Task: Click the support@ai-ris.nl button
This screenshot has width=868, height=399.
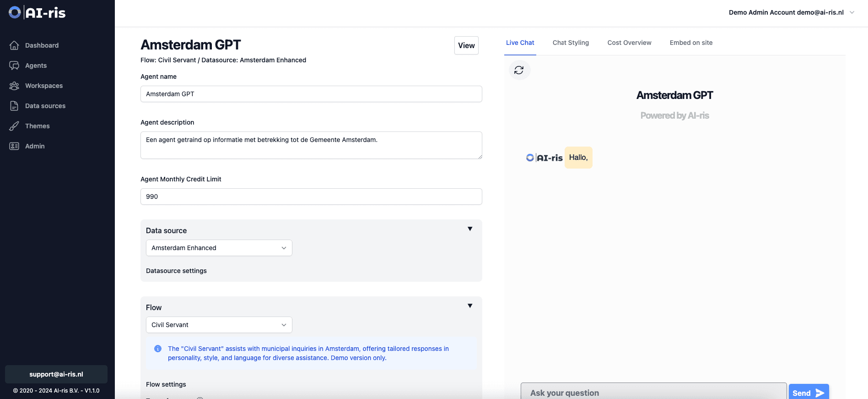Action: (56, 374)
